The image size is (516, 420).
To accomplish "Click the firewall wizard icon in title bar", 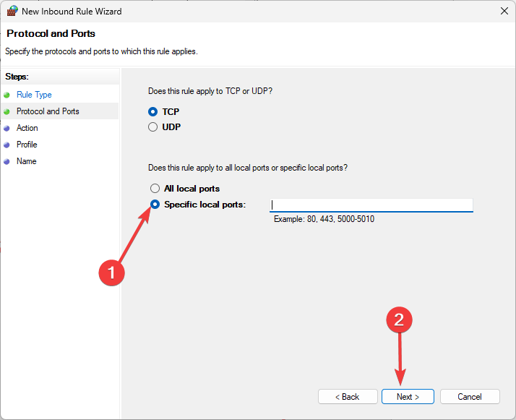I will (12, 11).
